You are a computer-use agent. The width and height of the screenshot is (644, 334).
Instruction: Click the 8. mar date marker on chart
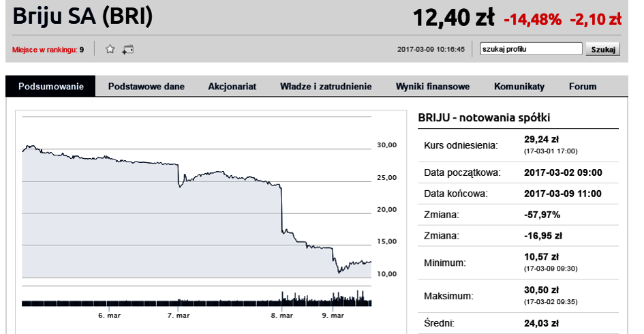coord(281,316)
